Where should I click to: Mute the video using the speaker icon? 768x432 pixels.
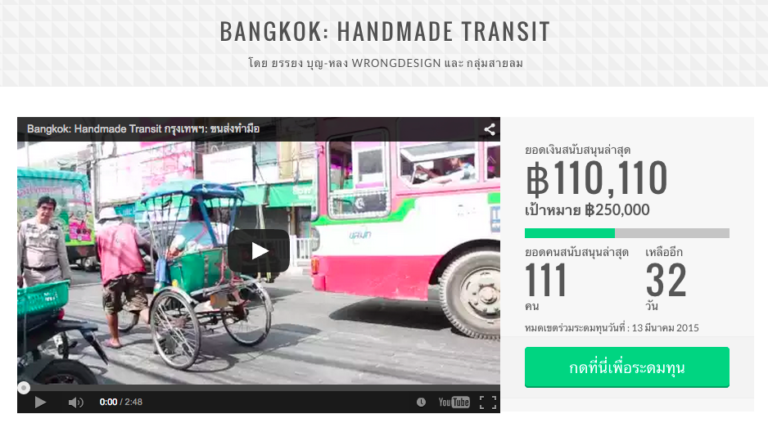click(75, 402)
